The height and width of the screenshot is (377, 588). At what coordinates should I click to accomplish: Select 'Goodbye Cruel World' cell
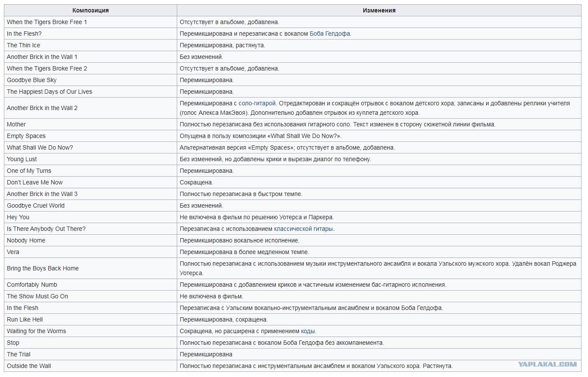[x=90, y=205]
